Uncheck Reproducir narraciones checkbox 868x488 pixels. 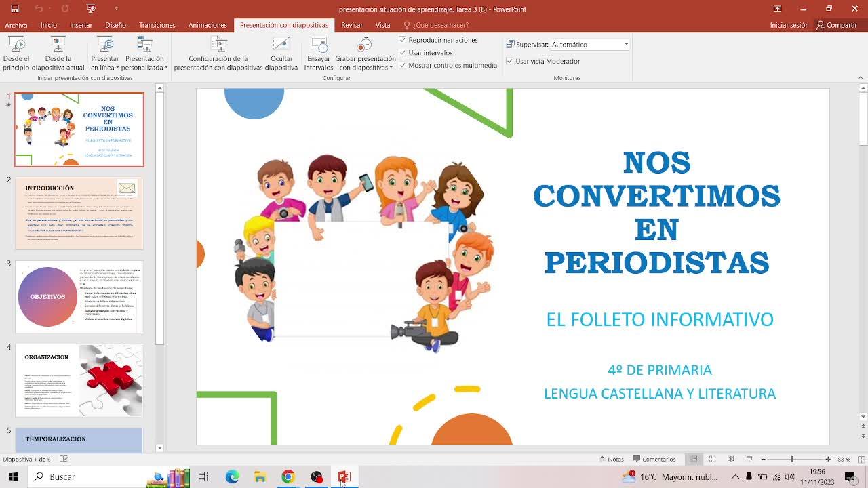403,40
